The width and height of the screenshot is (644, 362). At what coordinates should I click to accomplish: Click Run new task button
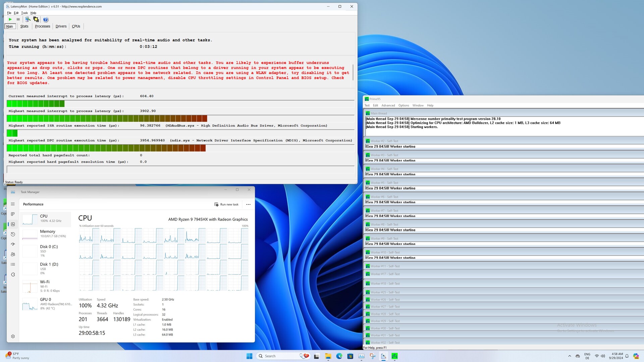[x=226, y=204]
